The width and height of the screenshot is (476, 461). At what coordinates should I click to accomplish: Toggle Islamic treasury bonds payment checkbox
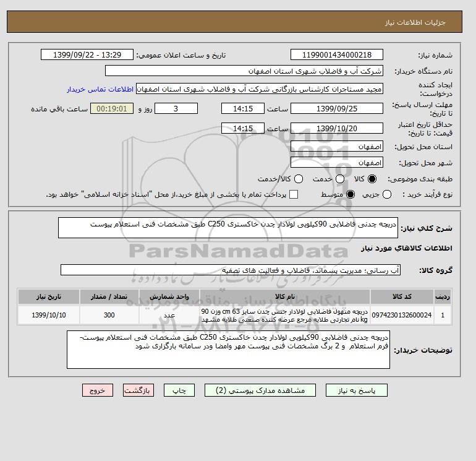click(294, 194)
